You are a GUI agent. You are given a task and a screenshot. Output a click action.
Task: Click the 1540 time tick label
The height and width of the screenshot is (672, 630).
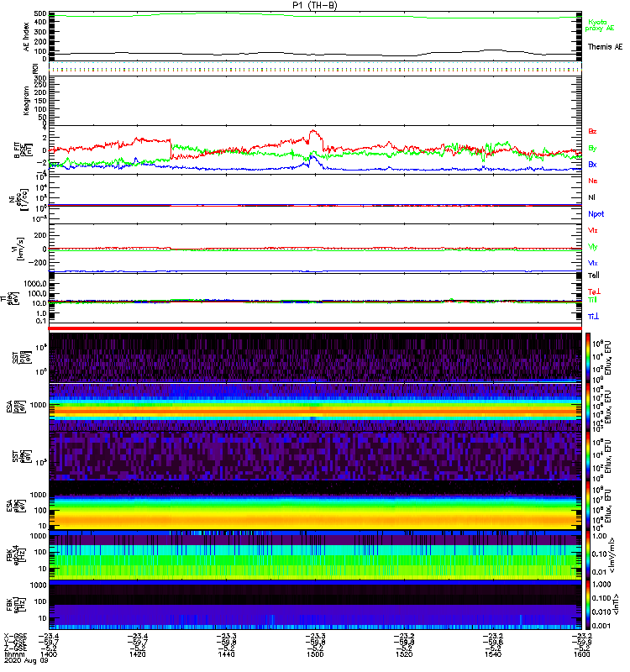tap(493, 654)
